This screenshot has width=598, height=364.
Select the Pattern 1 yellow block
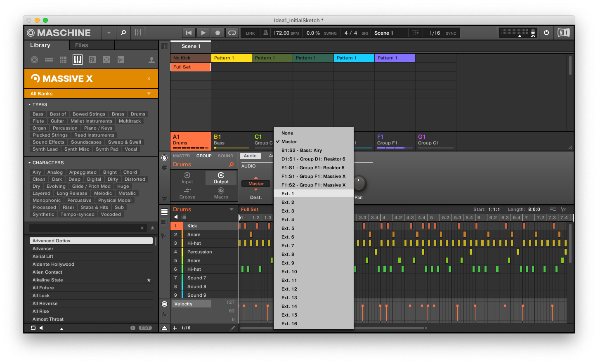(231, 58)
